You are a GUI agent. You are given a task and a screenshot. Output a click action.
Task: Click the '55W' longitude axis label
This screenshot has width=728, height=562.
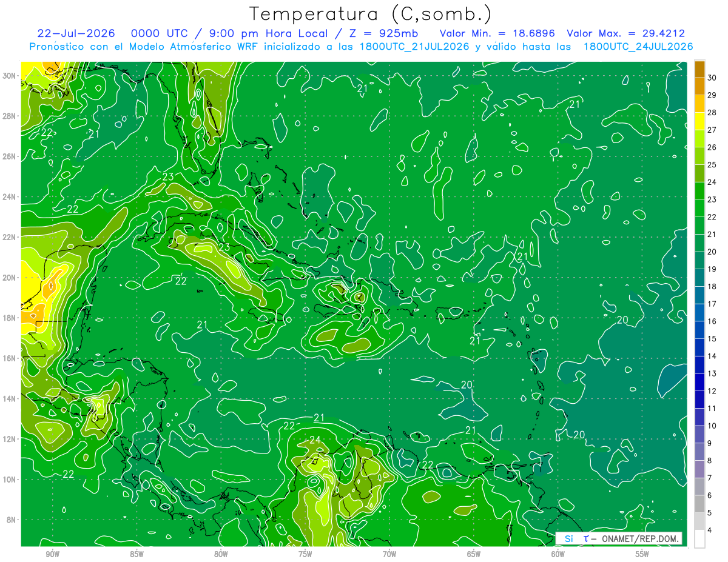tap(642, 554)
